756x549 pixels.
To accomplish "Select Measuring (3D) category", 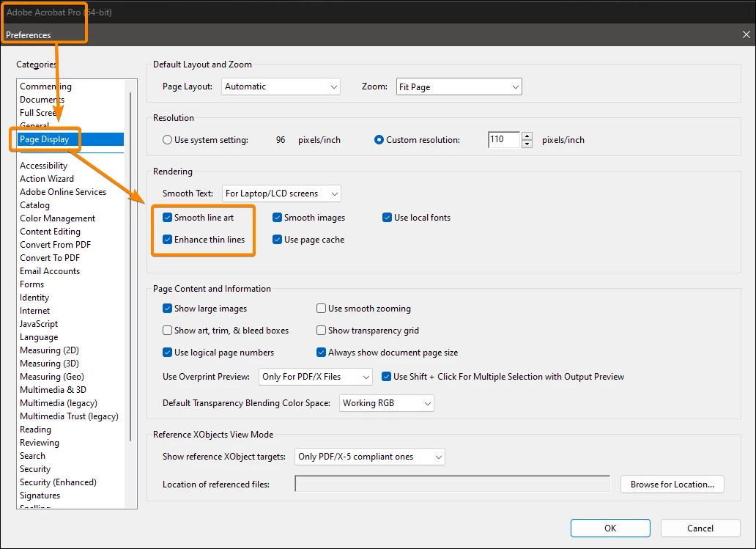I will [x=49, y=364].
